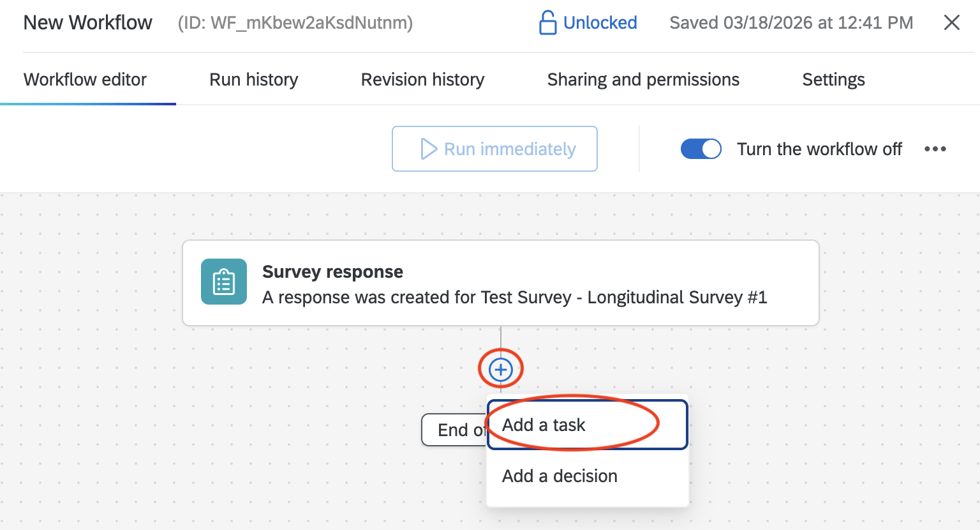Switch to the Run history tab

click(253, 79)
